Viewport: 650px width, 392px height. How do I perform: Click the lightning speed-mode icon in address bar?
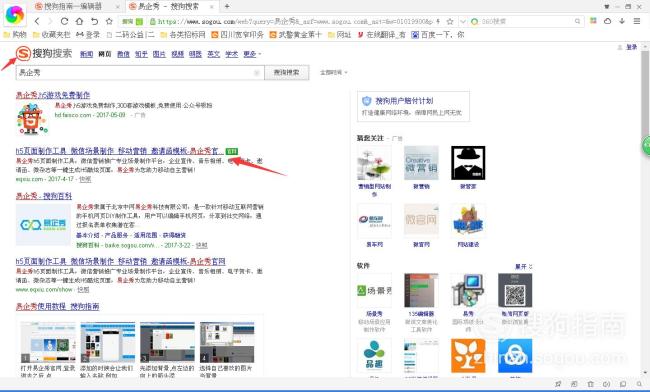coord(438,21)
